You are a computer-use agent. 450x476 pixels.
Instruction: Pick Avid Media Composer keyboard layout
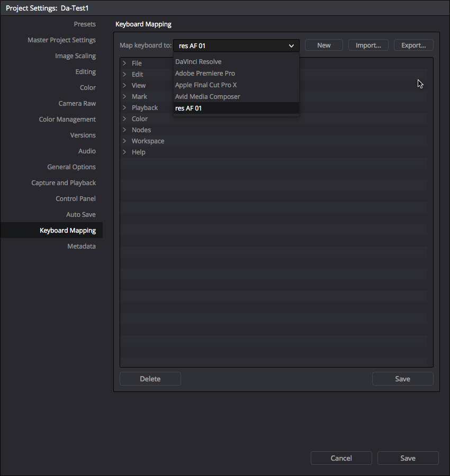208,97
